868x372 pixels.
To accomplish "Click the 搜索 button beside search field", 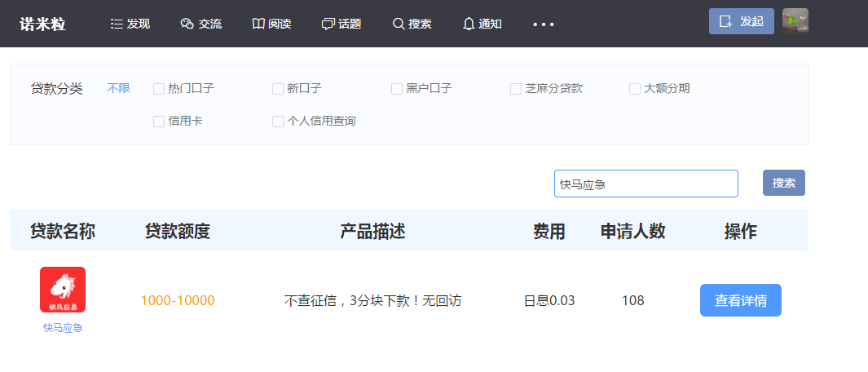I will point(784,183).
